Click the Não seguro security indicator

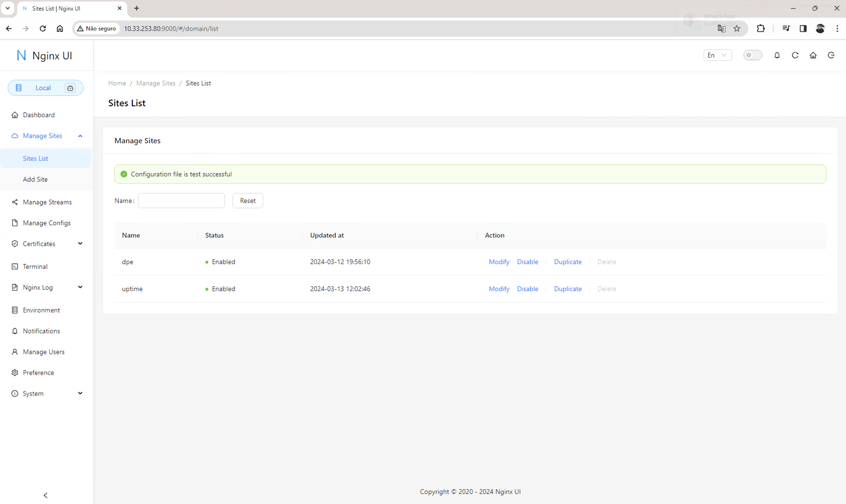click(x=97, y=28)
